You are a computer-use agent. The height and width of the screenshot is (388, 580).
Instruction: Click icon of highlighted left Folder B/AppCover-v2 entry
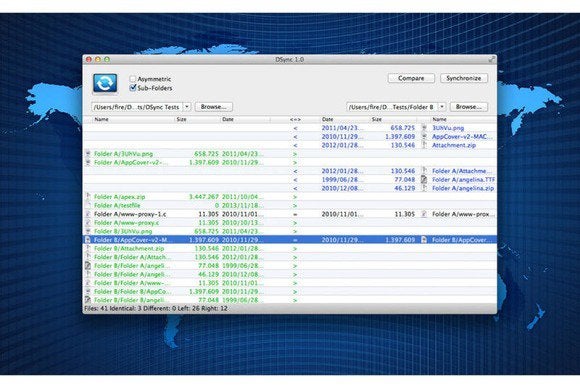(88, 240)
